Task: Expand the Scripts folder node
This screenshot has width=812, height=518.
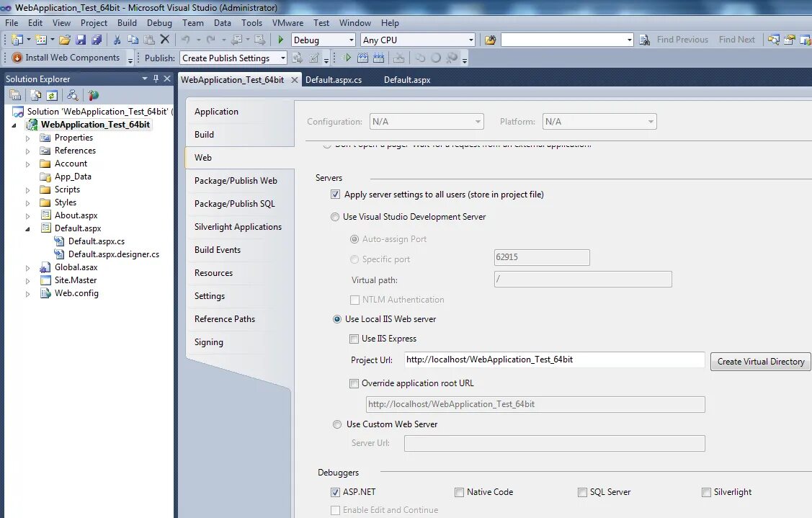Action: pyautogui.click(x=27, y=190)
